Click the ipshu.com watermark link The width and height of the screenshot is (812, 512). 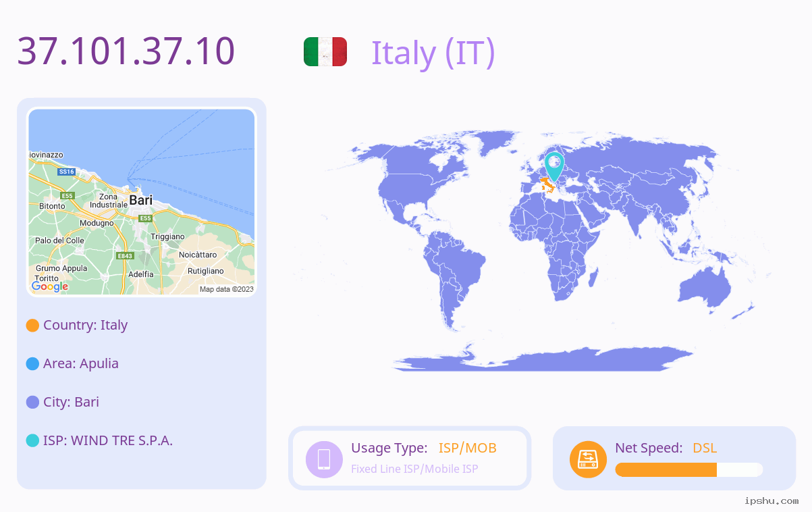click(772, 501)
